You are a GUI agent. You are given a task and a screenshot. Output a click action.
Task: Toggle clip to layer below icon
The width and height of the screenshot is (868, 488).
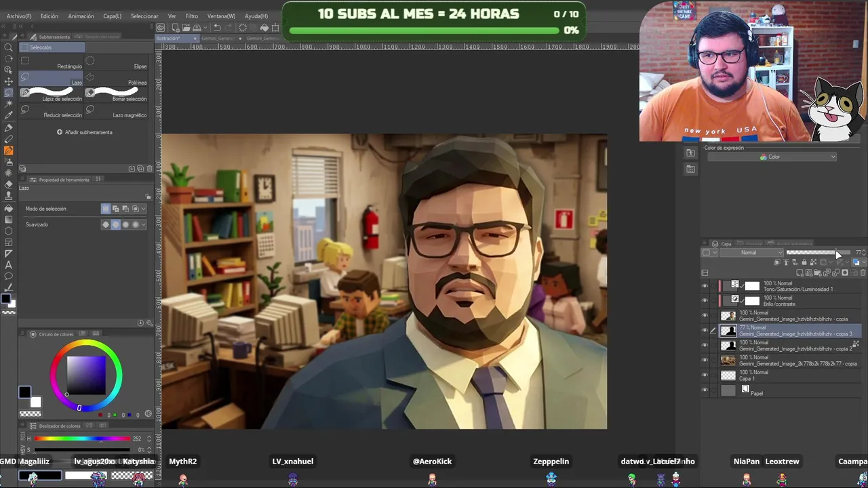click(778, 262)
